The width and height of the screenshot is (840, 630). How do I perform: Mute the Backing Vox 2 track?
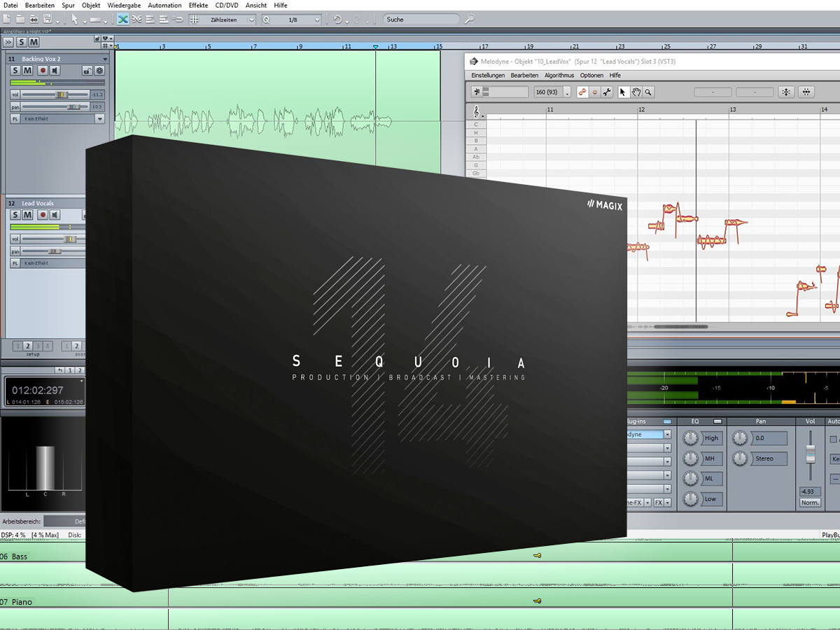click(27, 71)
